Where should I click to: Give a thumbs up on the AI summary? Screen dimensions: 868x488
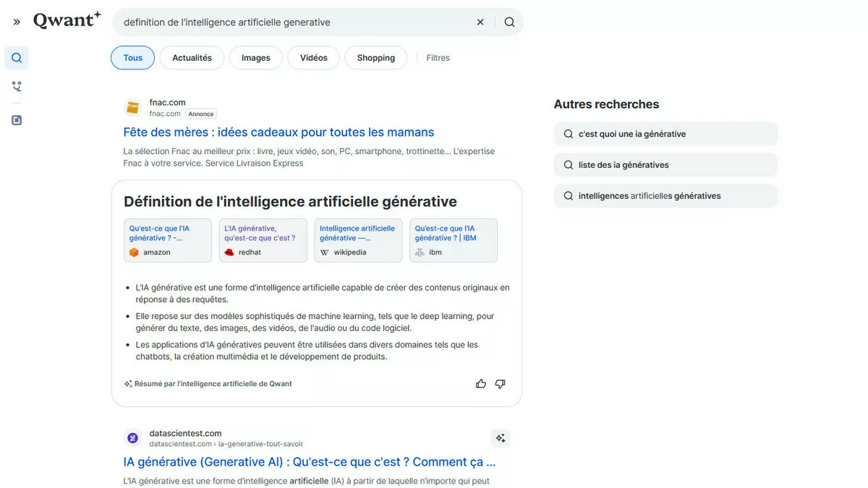(x=481, y=383)
